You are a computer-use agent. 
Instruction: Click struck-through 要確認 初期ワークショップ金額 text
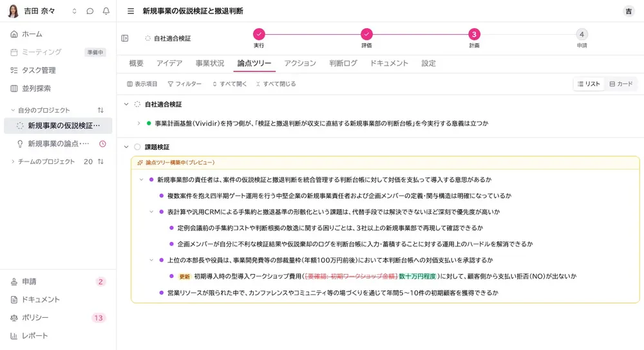pos(351,276)
